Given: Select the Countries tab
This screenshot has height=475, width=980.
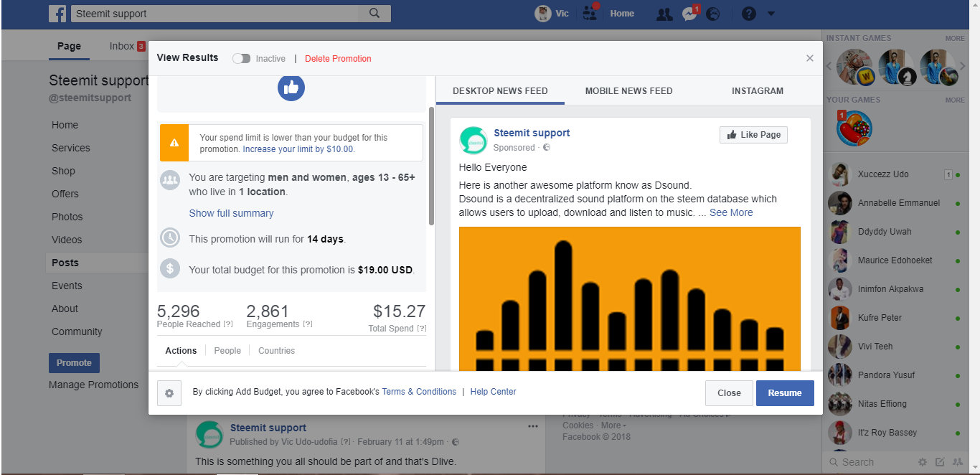Looking at the screenshot, I should point(276,351).
